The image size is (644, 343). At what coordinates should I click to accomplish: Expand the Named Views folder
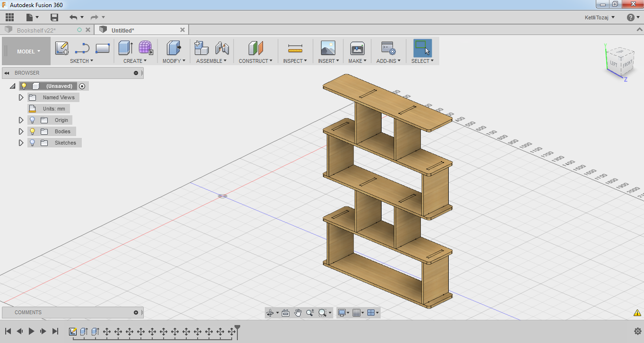21,97
